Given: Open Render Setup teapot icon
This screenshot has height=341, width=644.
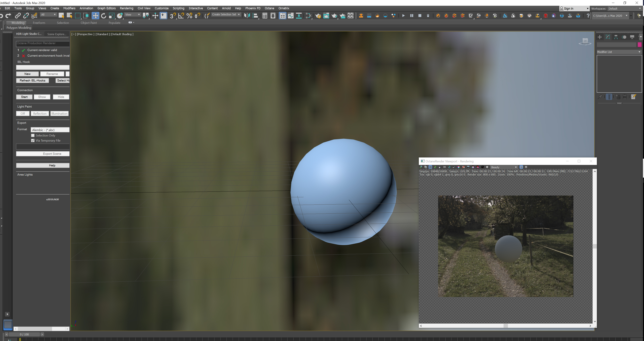Looking at the screenshot, I should coord(318,16).
